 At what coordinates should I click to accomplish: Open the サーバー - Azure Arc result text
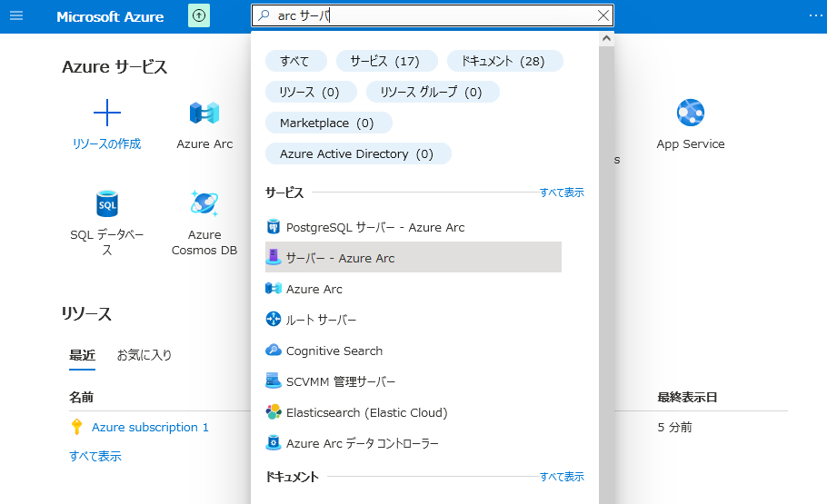(x=340, y=258)
